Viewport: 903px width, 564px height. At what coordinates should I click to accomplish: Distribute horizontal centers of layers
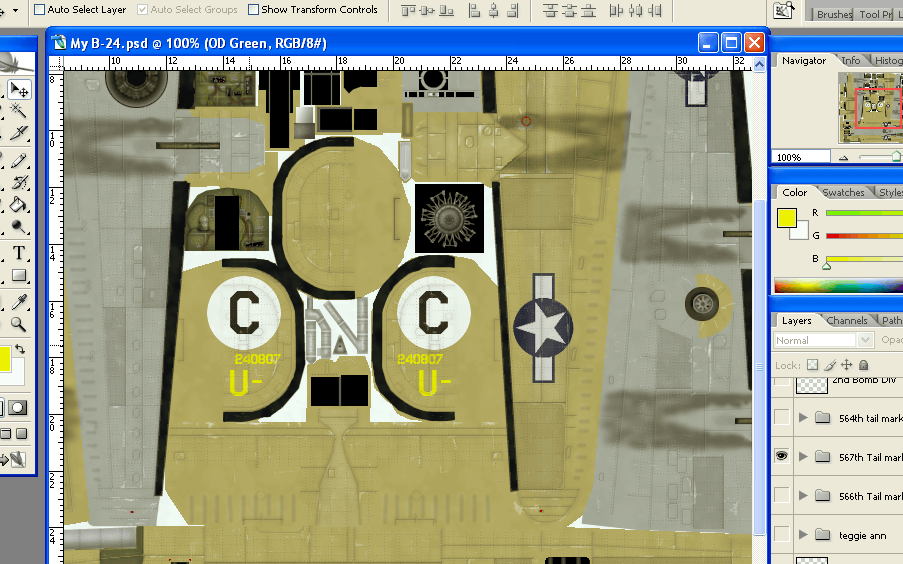tap(635, 10)
